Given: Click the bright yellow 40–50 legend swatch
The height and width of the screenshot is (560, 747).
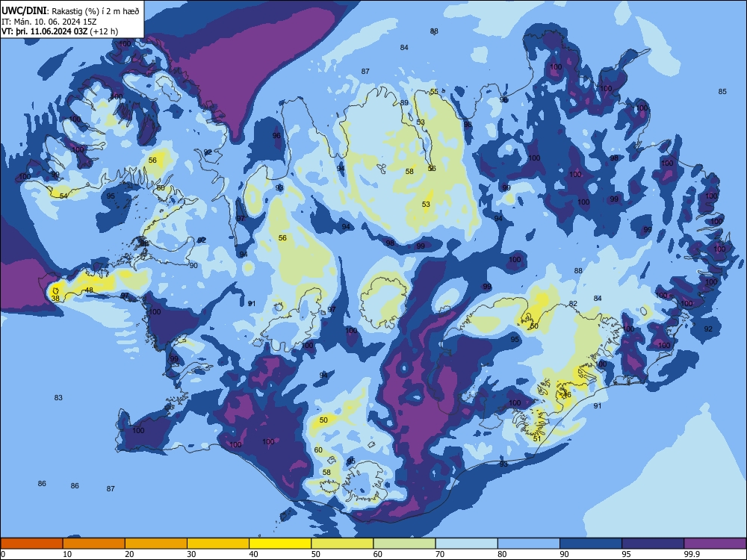Looking at the screenshot, I should (x=280, y=544).
